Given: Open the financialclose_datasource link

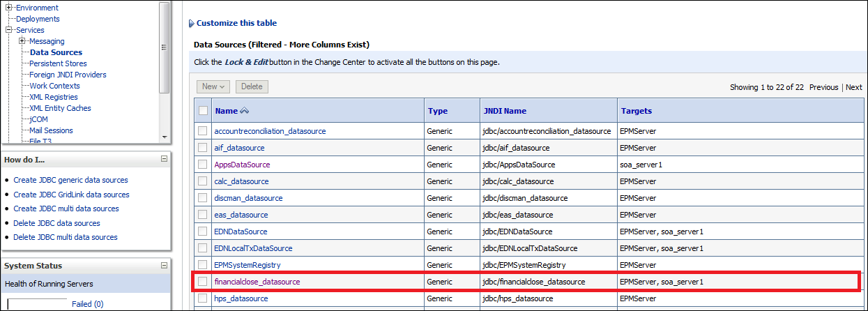Looking at the screenshot, I should [257, 282].
